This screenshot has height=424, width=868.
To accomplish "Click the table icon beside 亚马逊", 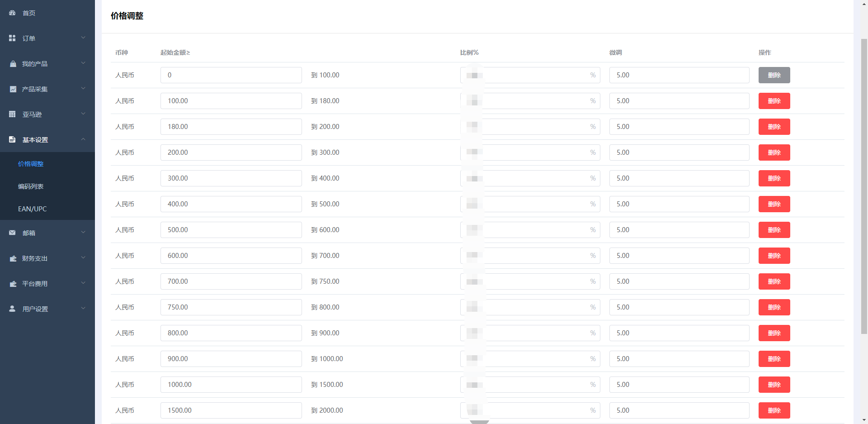I will point(12,114).
